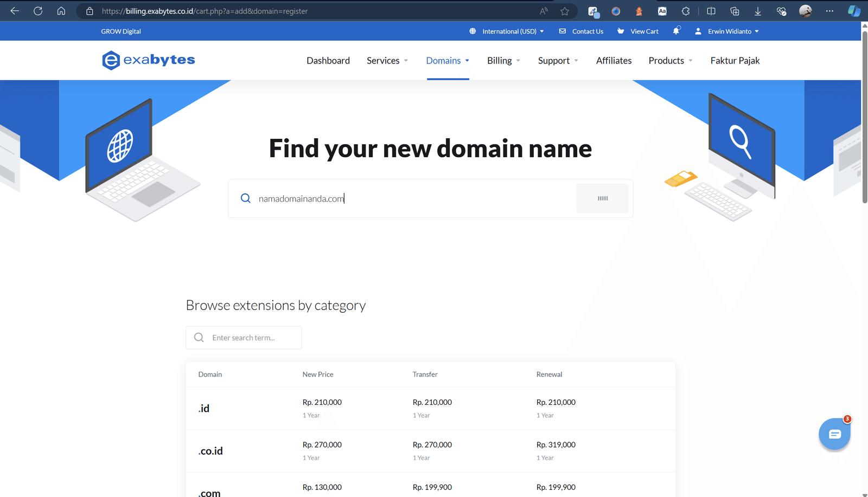The image size is (868, 497).
Task: Expand the Billing menu
Action: pyautogui.click(x=503, y=61)
